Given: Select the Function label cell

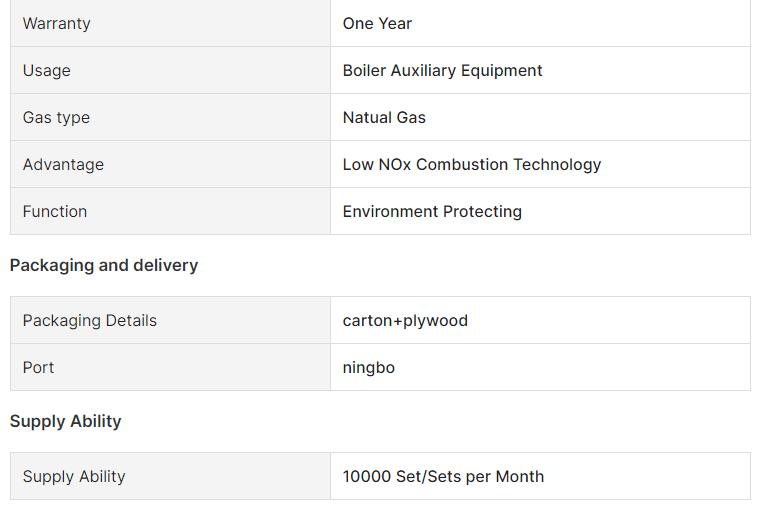Looking at the screenshot, I should point(55,211).
